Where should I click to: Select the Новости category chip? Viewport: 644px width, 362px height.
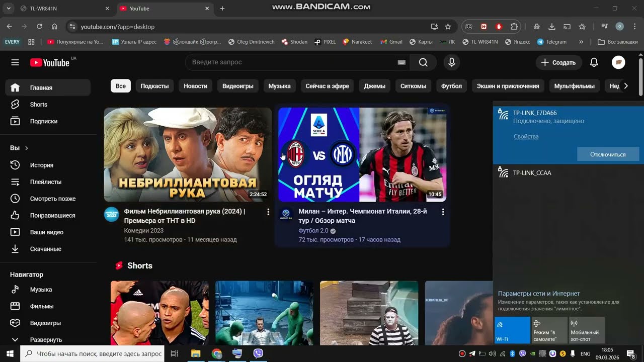[195, 86]
